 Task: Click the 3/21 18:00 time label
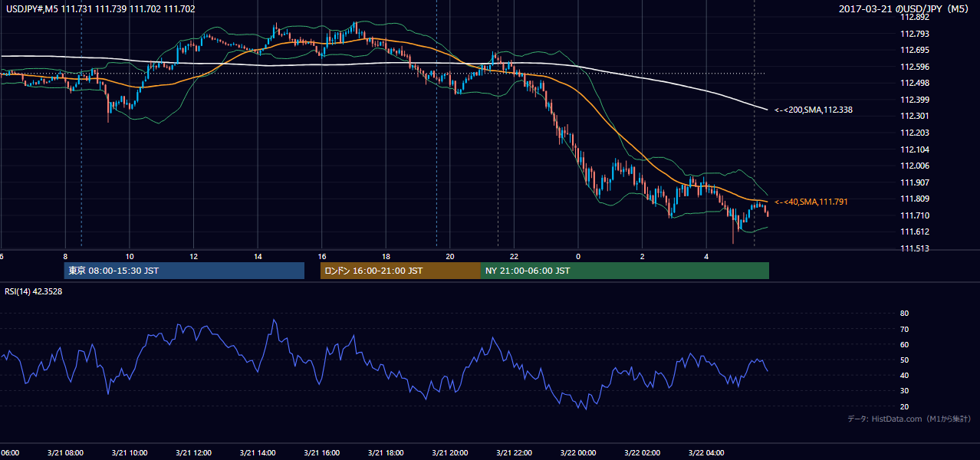[386, 453]
